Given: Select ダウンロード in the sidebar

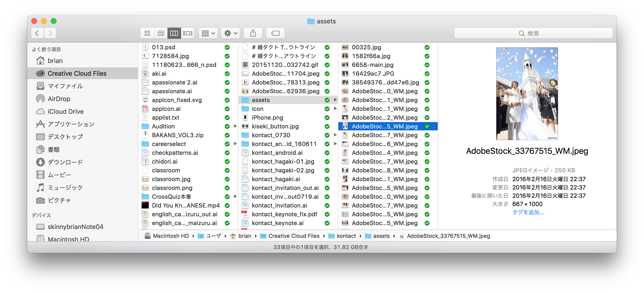Looking at the screenshot, I should [65, 162].
